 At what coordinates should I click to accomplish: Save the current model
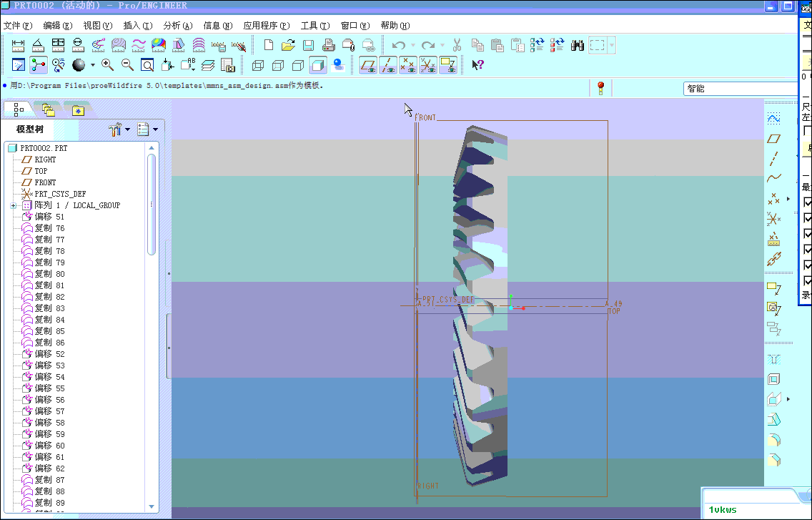pos(309,45)
